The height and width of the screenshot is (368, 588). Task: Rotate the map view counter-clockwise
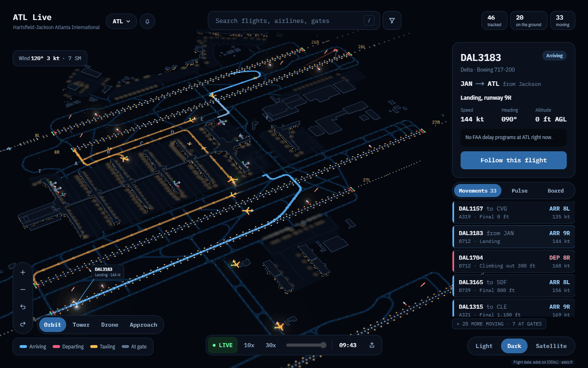point(23,307)
